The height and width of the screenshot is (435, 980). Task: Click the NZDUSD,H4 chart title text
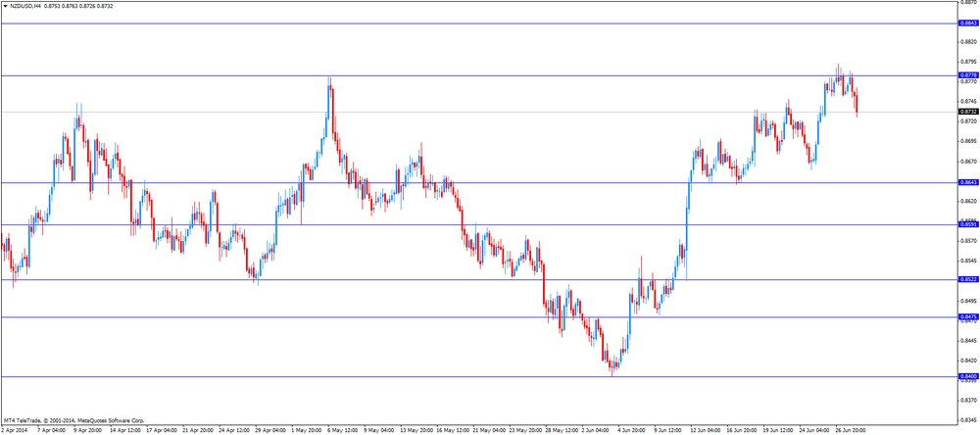(26, 6)
